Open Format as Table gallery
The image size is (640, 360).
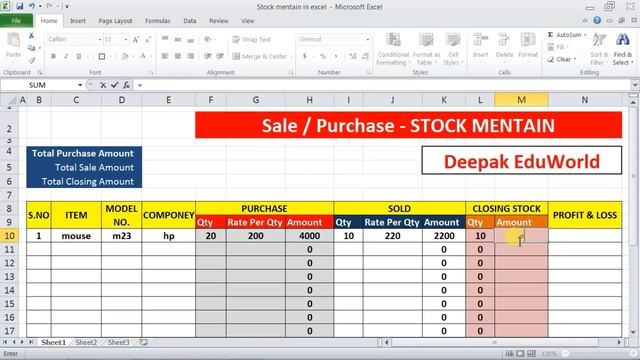point(426,49)
